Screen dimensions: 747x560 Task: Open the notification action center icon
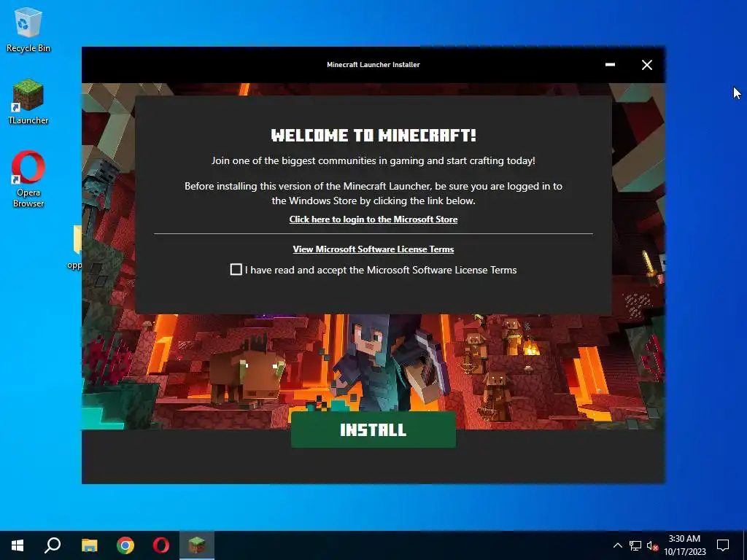pyautogui.click(x=723, y=545)
